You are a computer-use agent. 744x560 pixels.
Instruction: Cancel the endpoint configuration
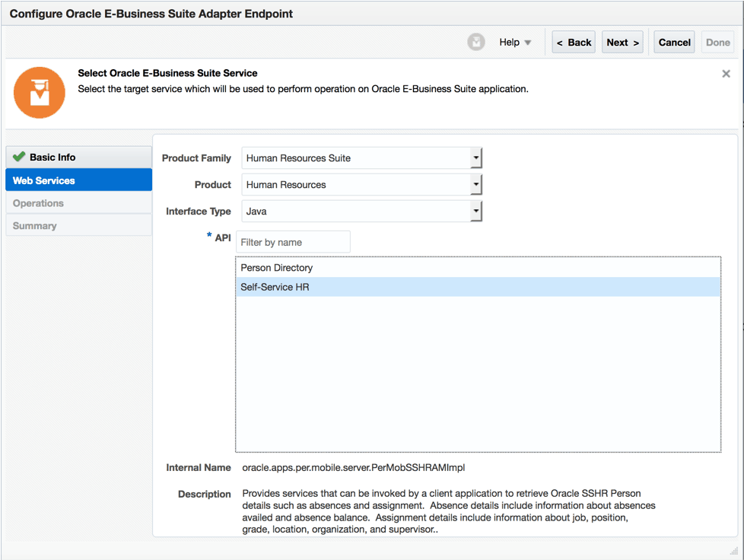(x=674, y=42)
